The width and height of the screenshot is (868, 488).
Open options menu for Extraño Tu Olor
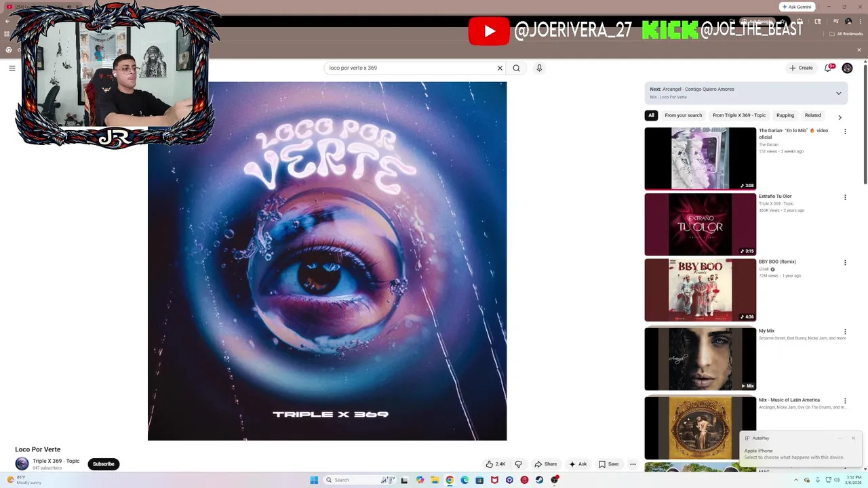coord(845,197)
